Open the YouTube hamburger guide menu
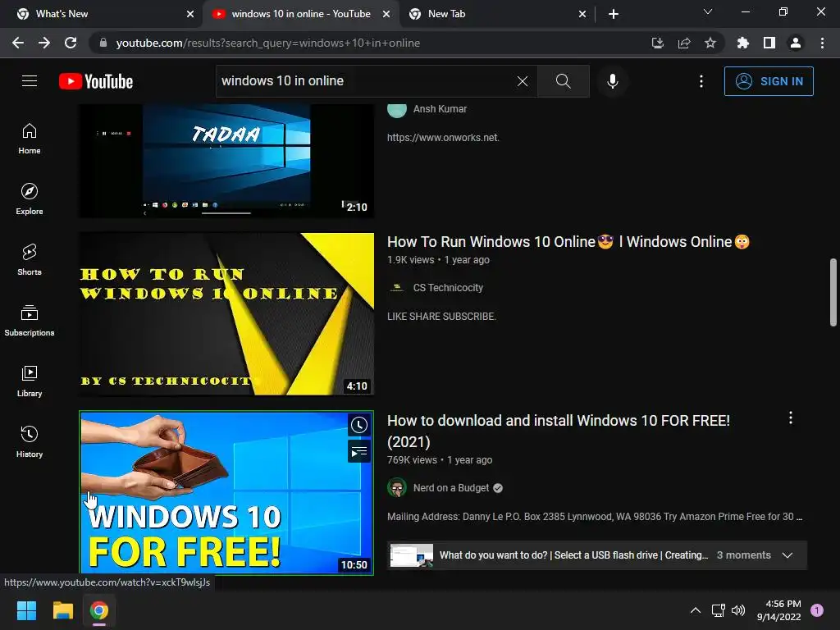 [30, 81]
